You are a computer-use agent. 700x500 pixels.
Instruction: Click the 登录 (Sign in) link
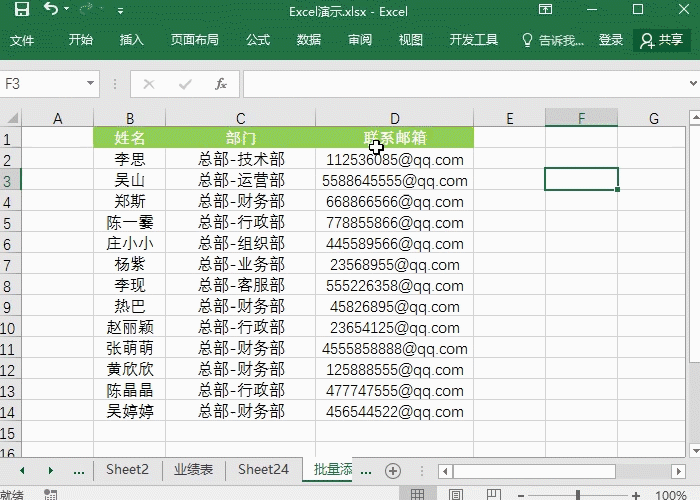[x=610, y=40]
